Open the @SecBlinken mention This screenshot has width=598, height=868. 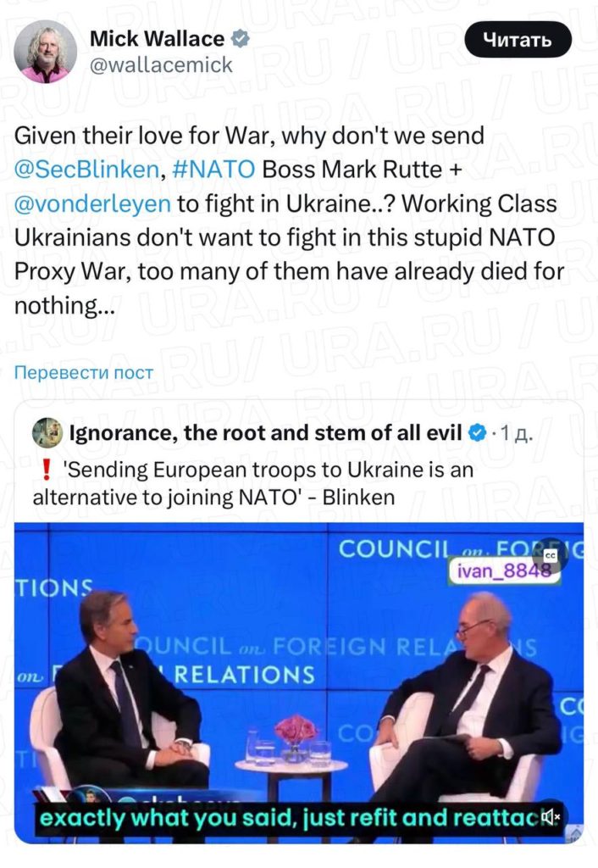tap(86, 169)
